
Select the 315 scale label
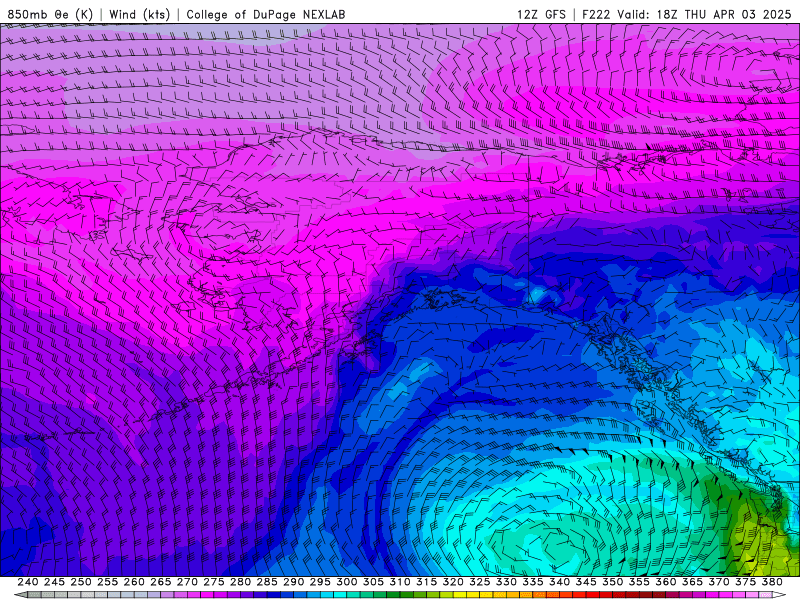[x=426, y=582]
